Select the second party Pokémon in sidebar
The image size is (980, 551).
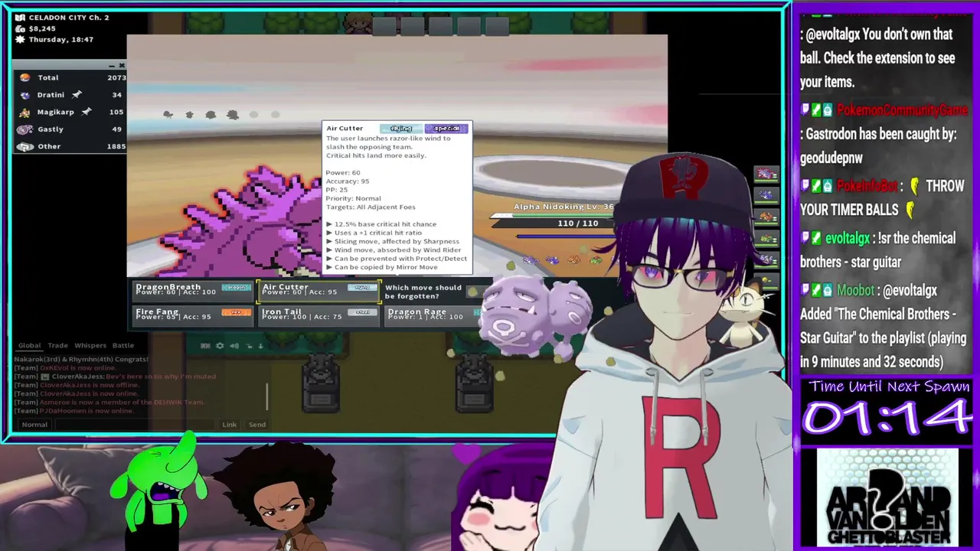(x=766, y=195)
